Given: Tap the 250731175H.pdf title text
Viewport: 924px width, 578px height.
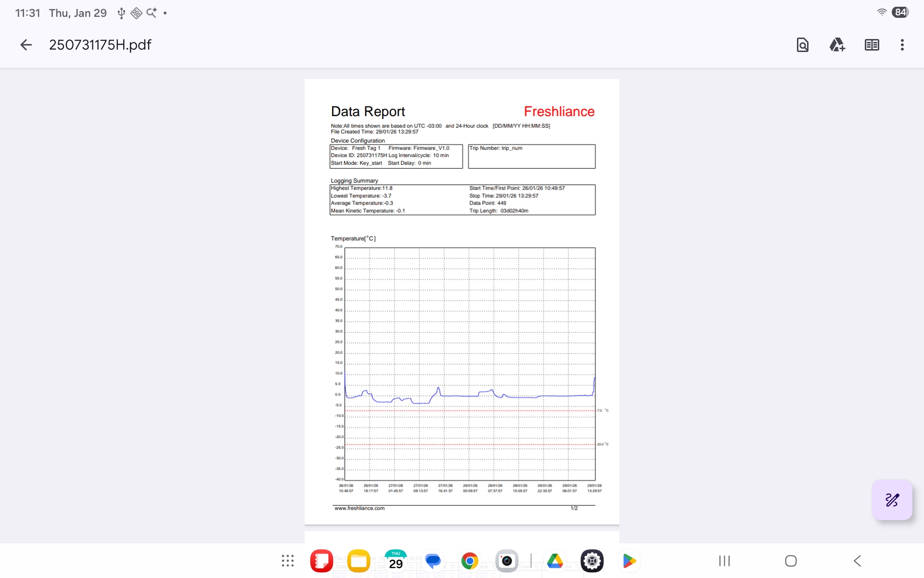Looking at the screenshot, I should (100, 45).
